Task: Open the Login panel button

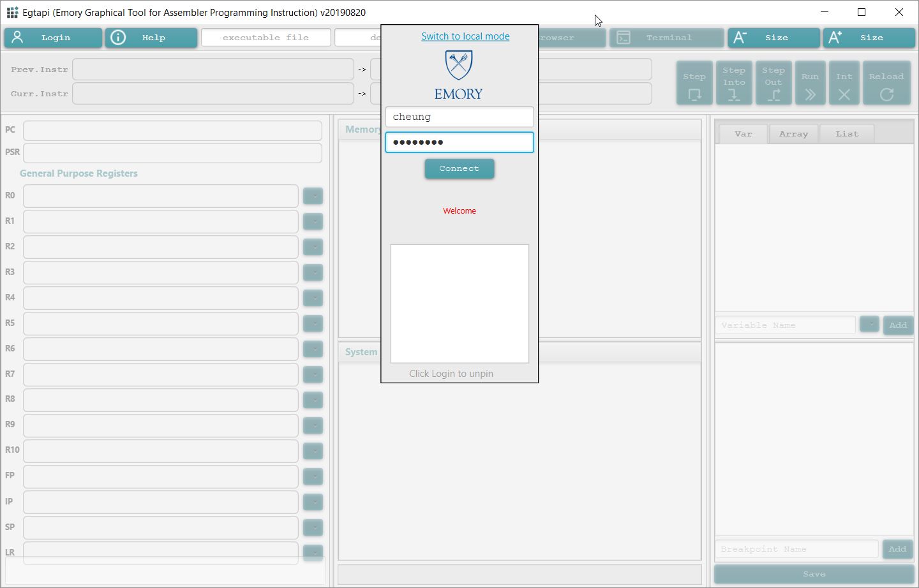Action: point(53,38)
